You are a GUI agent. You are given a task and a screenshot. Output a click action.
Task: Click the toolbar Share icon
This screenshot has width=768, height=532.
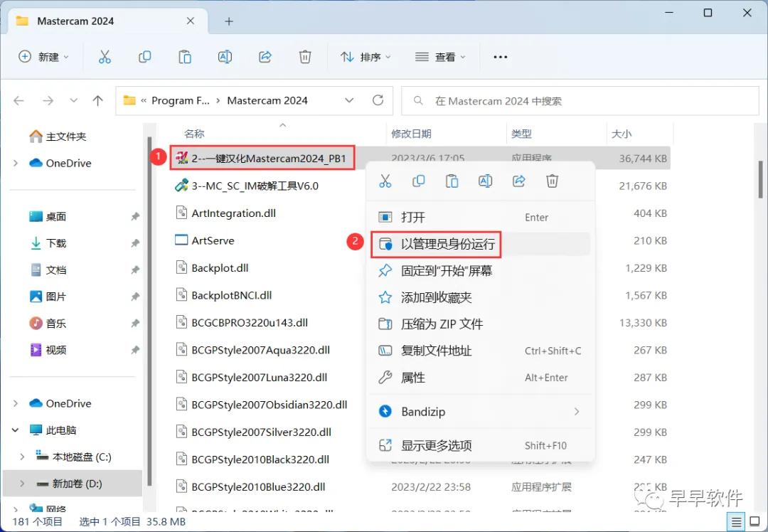(x=265, y=57)
